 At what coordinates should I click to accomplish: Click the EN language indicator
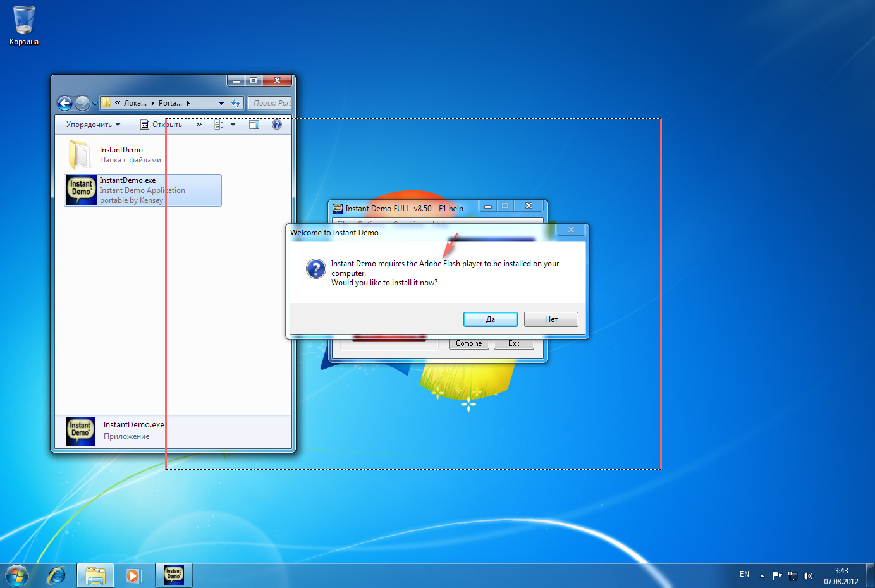click(744, 574)
